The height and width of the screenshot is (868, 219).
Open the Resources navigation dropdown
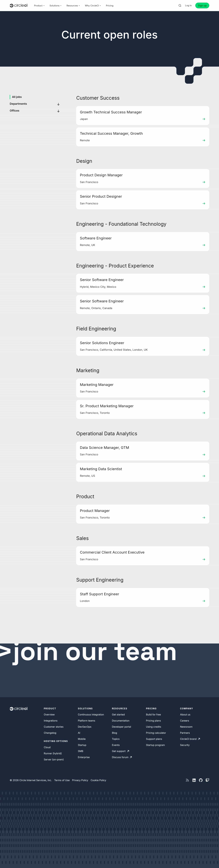coord(73,6)
